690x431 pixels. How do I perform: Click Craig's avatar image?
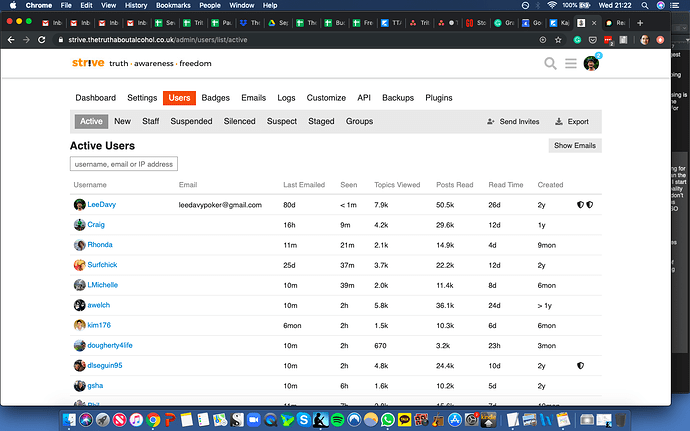(79, 225)
